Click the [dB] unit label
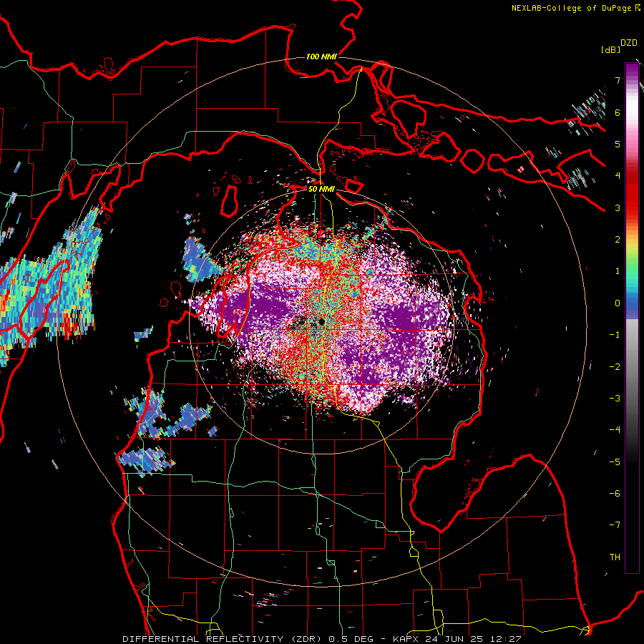The width and height of the screenshot is (644, 644). (x=610, y=49)
